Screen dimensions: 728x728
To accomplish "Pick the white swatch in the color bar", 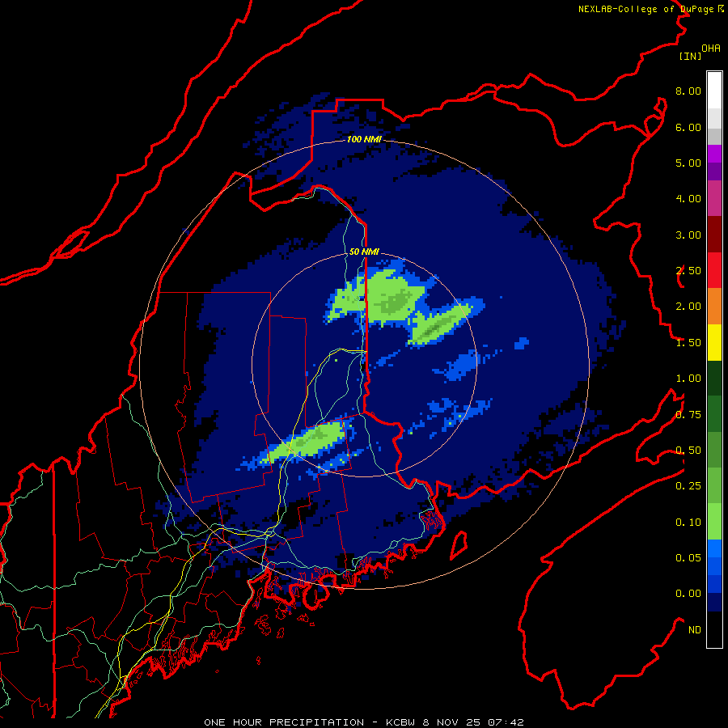I will tap(714, 90).
